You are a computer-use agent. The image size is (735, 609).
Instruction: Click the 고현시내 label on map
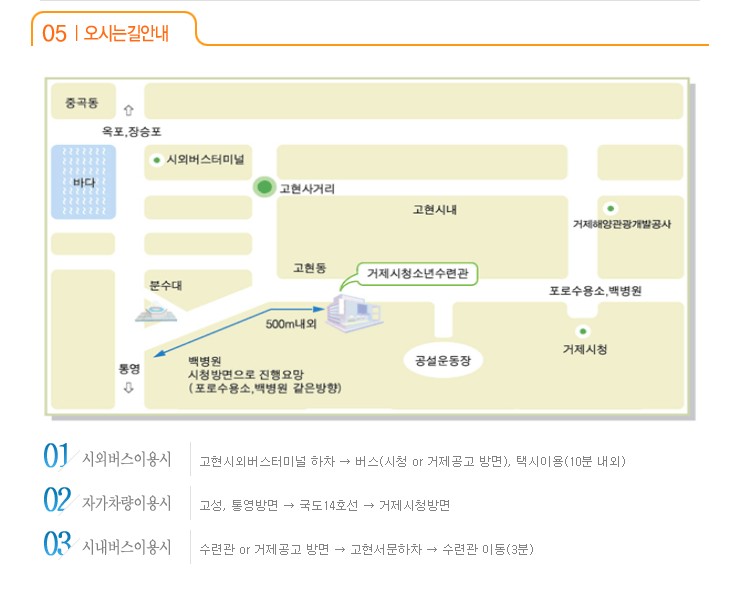pos(434,210)
